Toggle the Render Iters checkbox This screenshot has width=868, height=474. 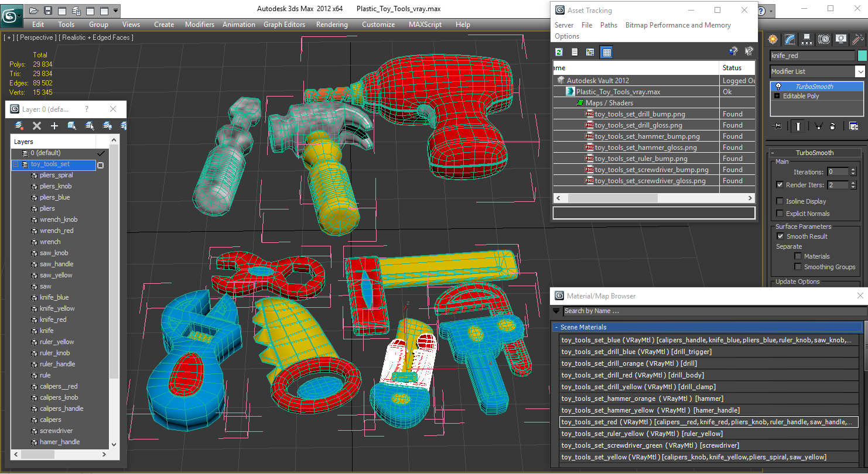click(780, 184)
